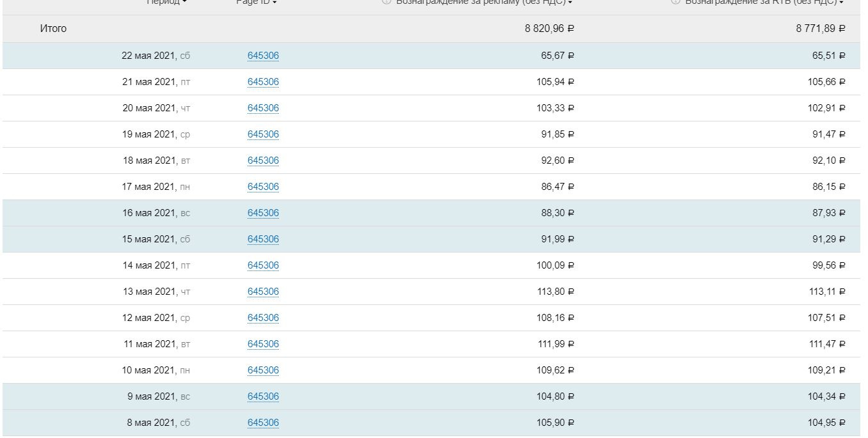This screenshot has height=438, width=868.
Task: Click date cell '15 мая 2021, сб'
Action: (x=157, y=239)
